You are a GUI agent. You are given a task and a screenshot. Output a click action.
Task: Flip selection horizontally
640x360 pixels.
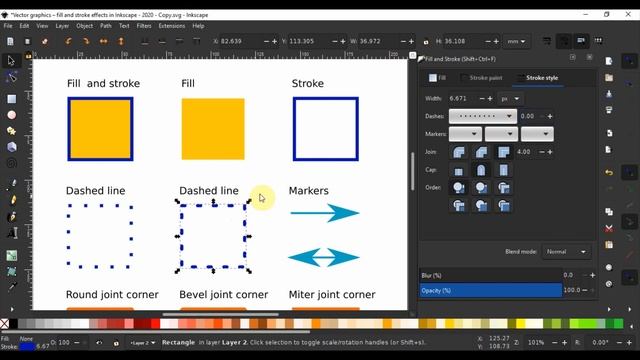pyautogui.click(x=103, y=41)
